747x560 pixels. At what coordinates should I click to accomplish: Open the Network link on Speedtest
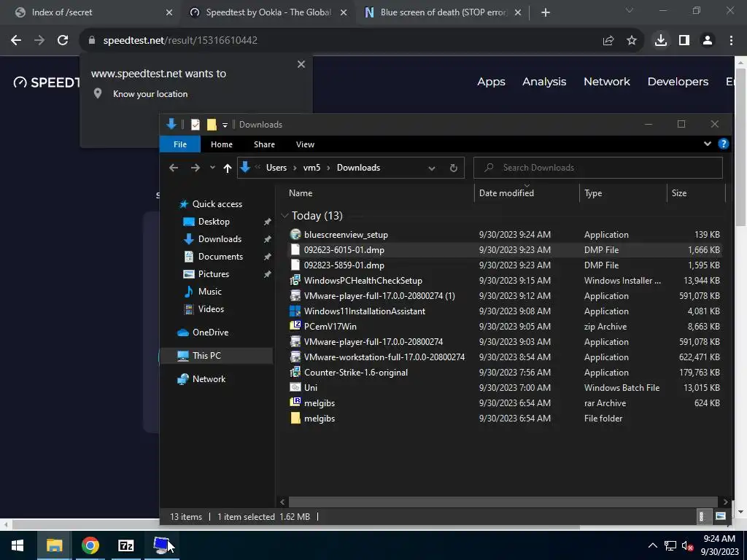tap(607, 82)
